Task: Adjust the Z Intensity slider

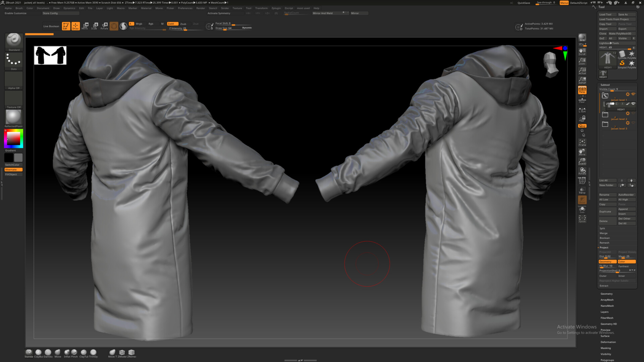Action: [x=185, y=28]
